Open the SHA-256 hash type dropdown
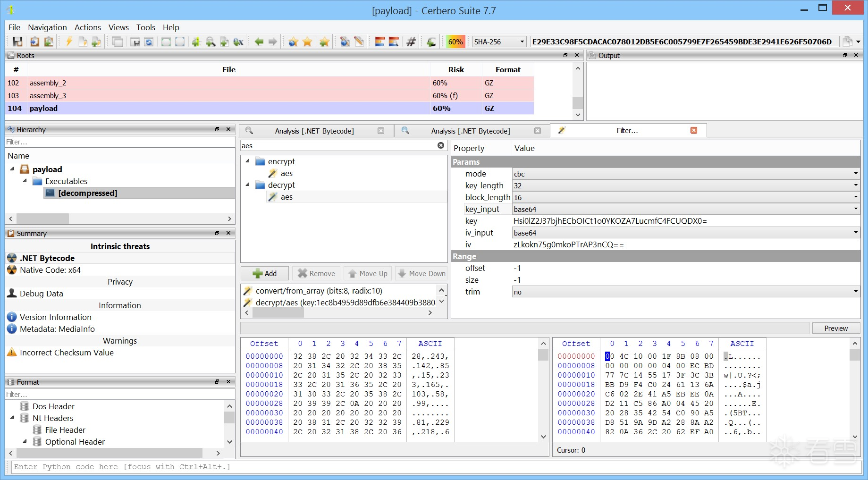Screen dimensions: 868x480 [x=499, y=42]
